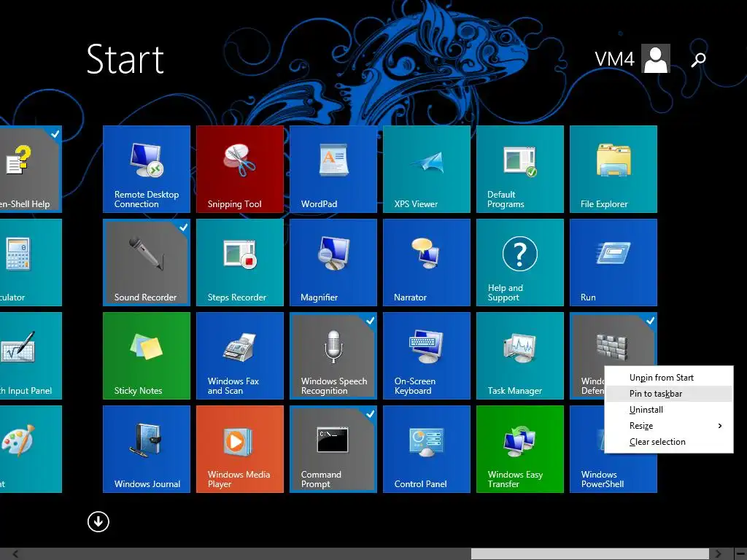Uncheck the Sound Recorder tile checkmark
Screen dimensions: 747x560
point(183,227)
